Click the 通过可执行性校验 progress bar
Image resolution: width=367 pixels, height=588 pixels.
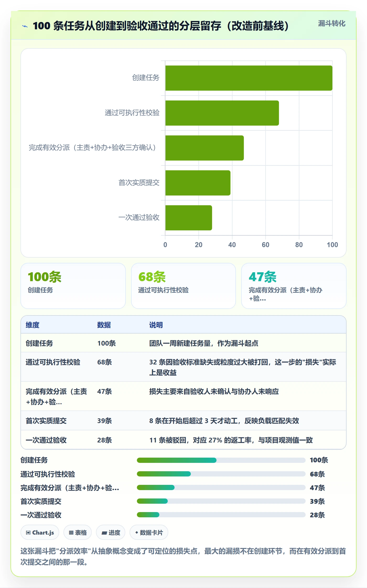(221, 474)
